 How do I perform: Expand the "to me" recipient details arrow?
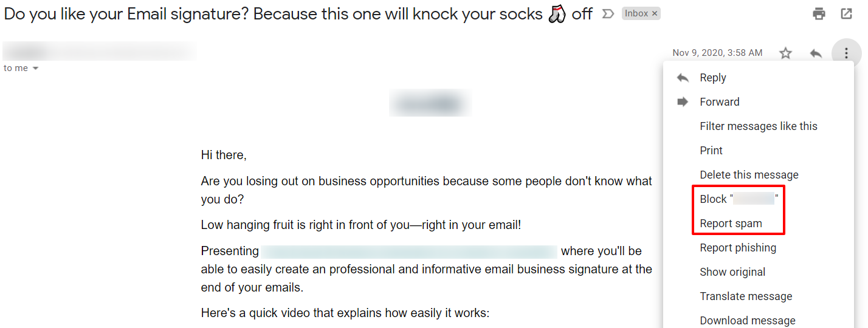[35, 69]
